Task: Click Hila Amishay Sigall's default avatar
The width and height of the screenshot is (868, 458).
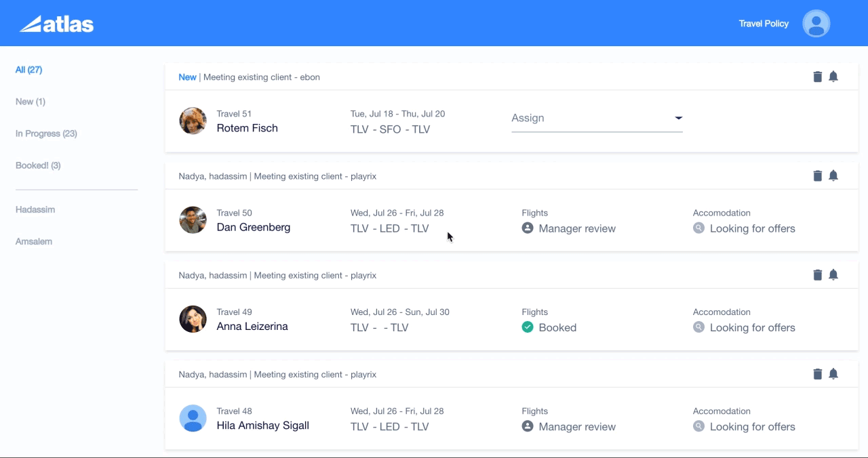Action: tap(193, 418)
